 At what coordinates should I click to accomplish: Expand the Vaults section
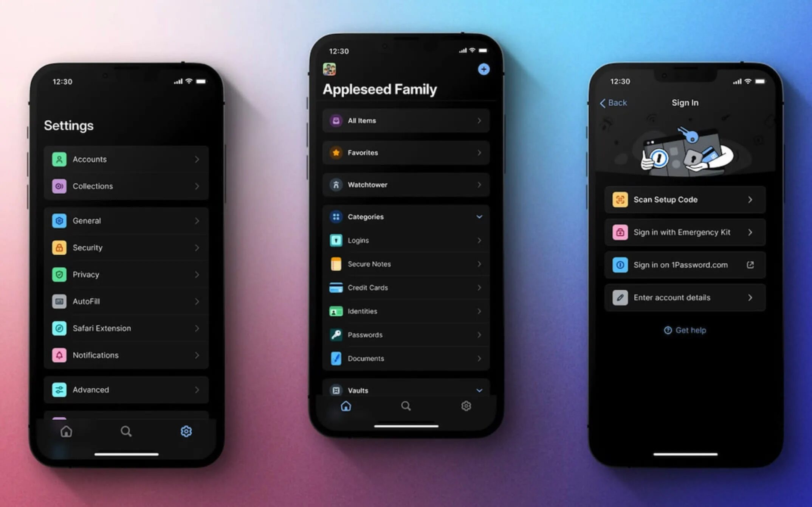[x=479, y=390]
